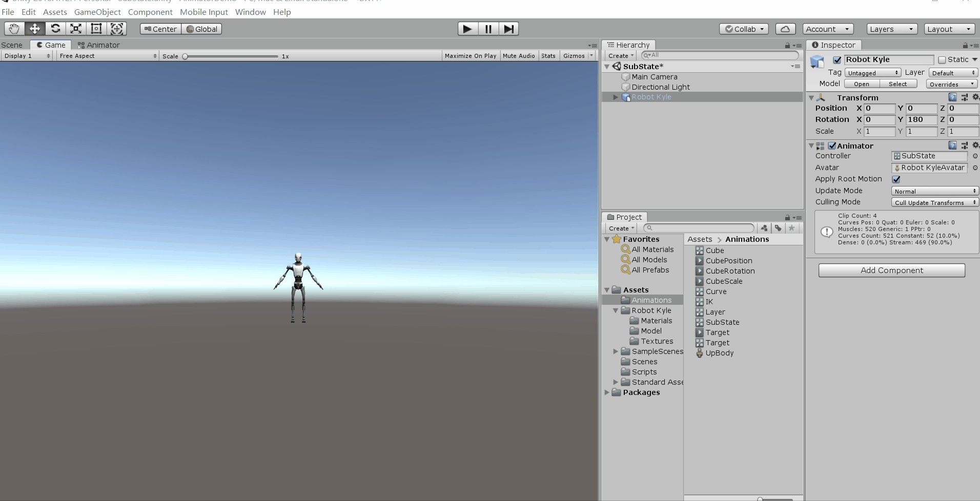The width and height of the screenshot is (980, 501).
Task: Toggle Robot Kyle active checkbox
Action: [837, 60]
